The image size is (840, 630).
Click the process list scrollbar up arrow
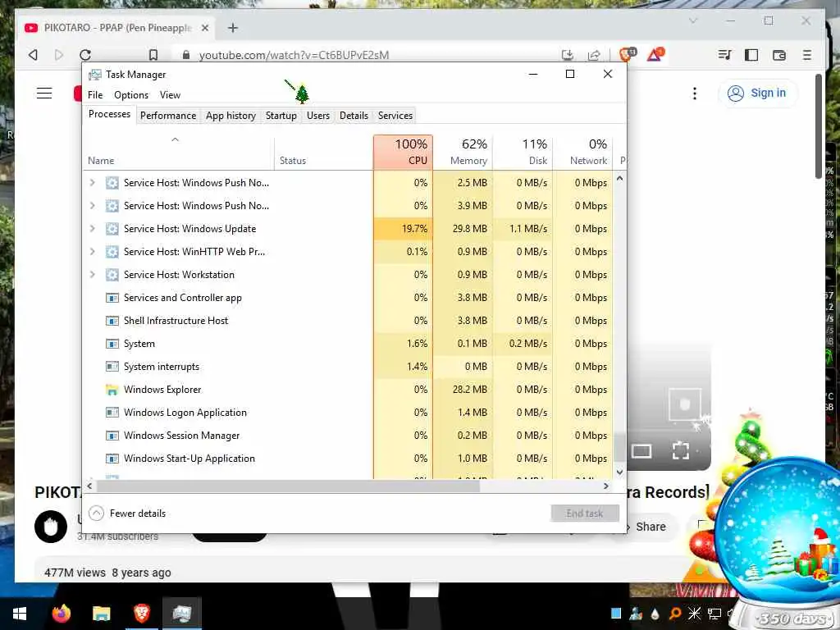tap(620, 178)
